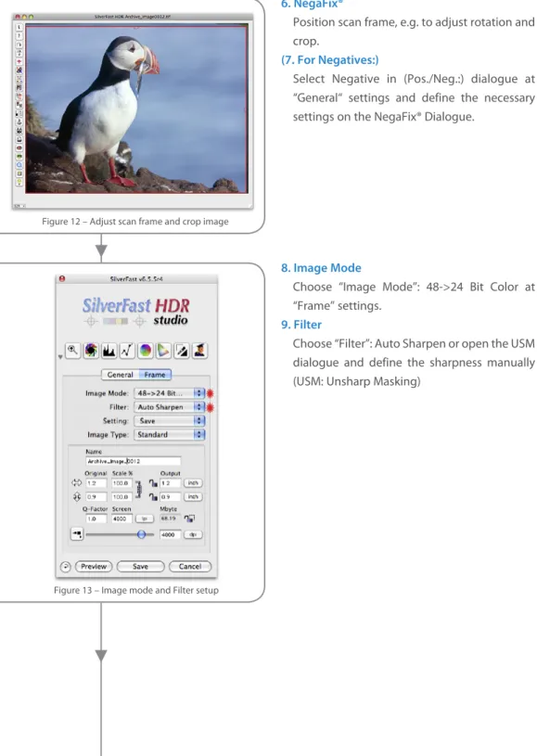Click the round reset icon beside Preview
The image size is (537, 756).
[x=65, y=567]
